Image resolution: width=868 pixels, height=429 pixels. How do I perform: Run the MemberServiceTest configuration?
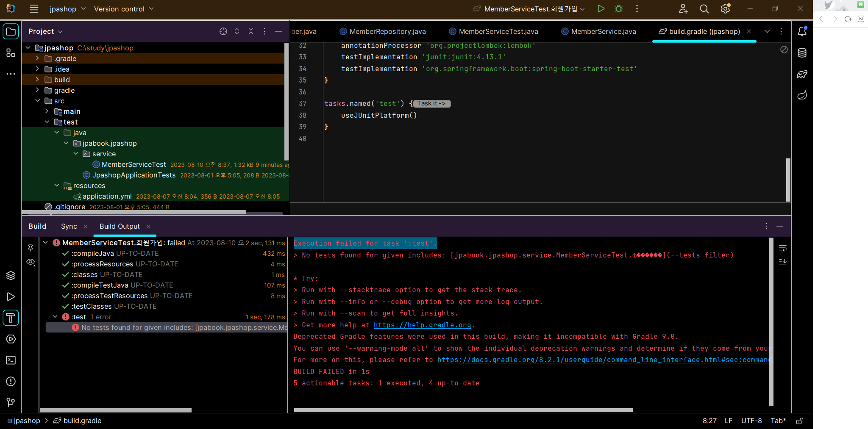tap(601, 9)
